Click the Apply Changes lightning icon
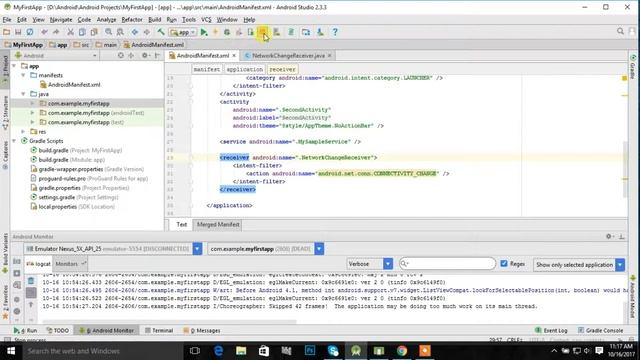 pyautogui.click(x=216, y=32)
